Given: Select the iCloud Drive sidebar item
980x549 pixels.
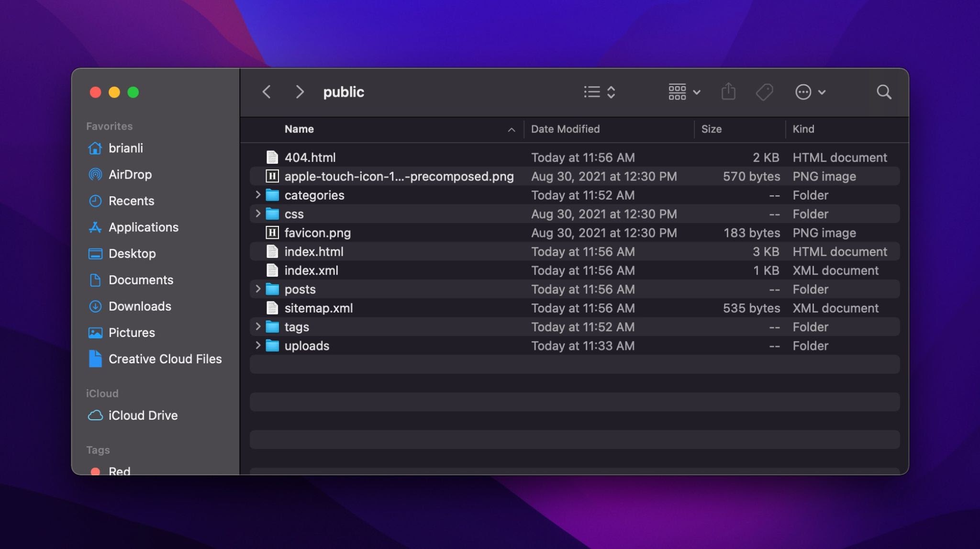Looking at the screenshot, I should (x=143, y=415).
